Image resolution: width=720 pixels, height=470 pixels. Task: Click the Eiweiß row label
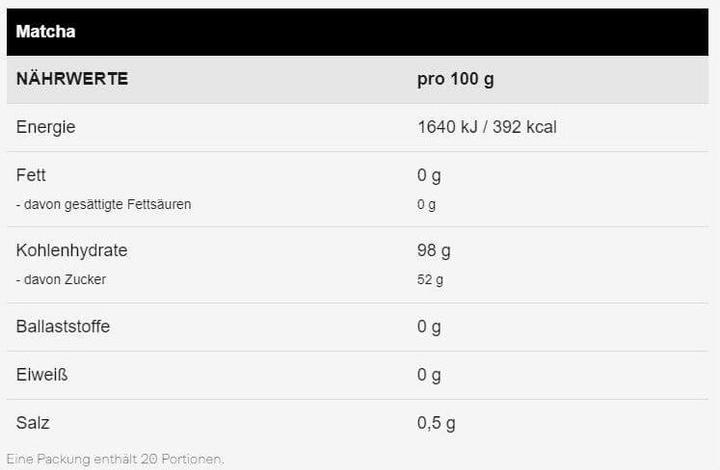tap(42, 374)
